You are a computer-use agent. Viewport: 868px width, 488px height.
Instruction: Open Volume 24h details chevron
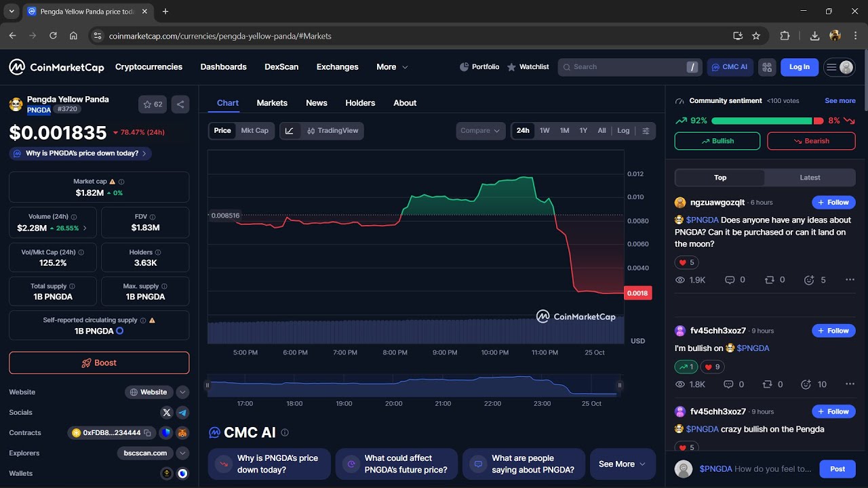click(x=85, y=228)
